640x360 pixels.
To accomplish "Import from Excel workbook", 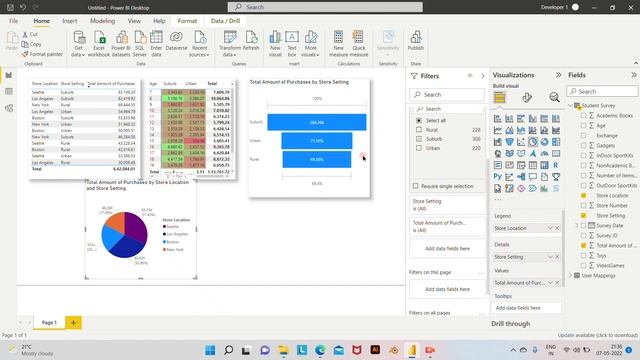I will (99, 44).
